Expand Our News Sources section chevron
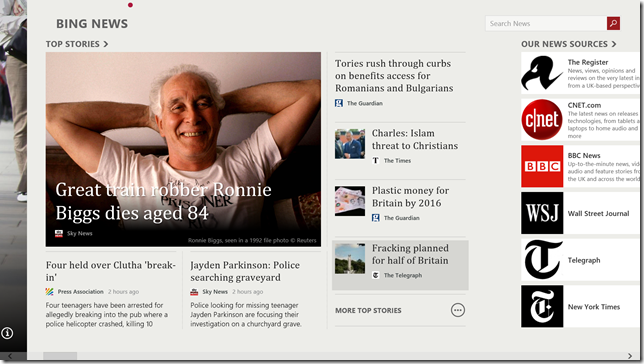 tap(614, 44)
